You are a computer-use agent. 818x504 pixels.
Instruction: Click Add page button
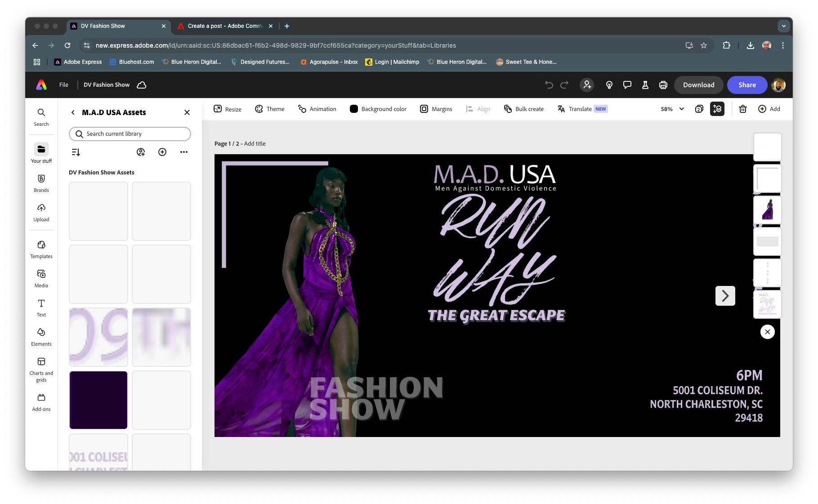(x=769, y=109)
